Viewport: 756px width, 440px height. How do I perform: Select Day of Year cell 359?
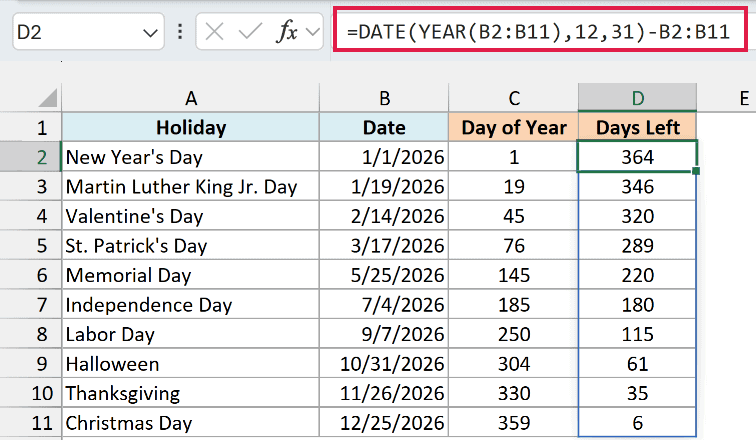click(513, 423)
